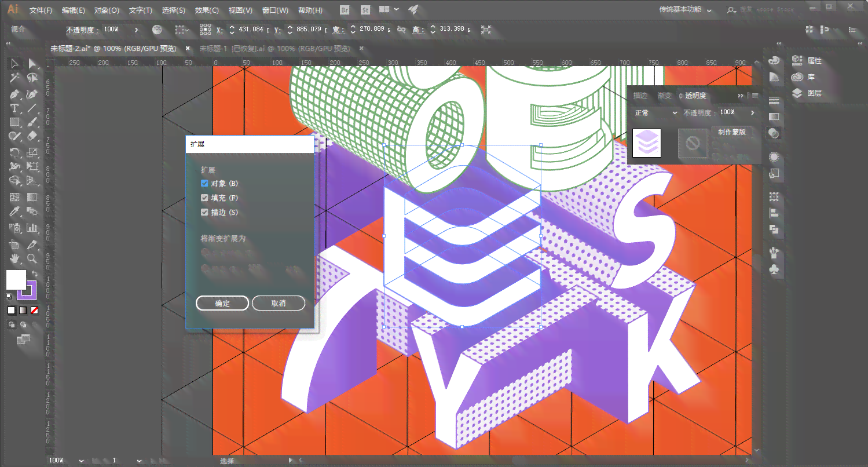This screenshot has width=868, height=467.
Task: Expand control bar opacity arrow next to 100%
Action: 136,30
